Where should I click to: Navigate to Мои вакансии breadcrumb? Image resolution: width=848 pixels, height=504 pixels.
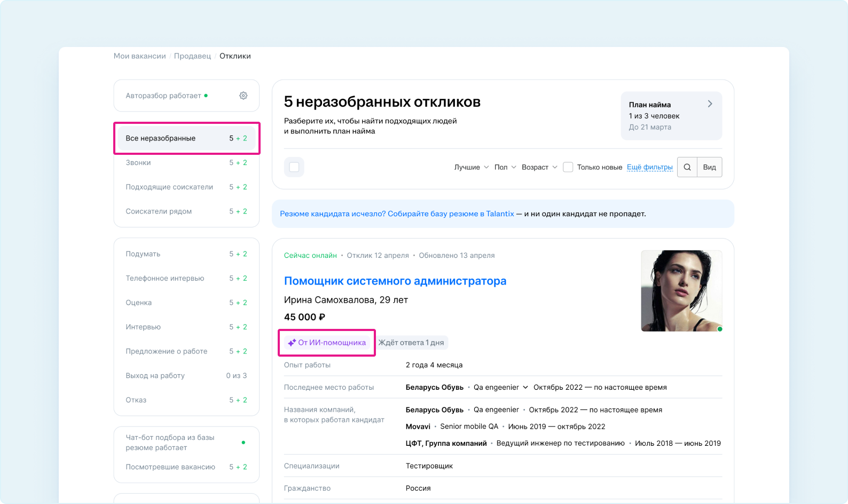coord(139,56)
